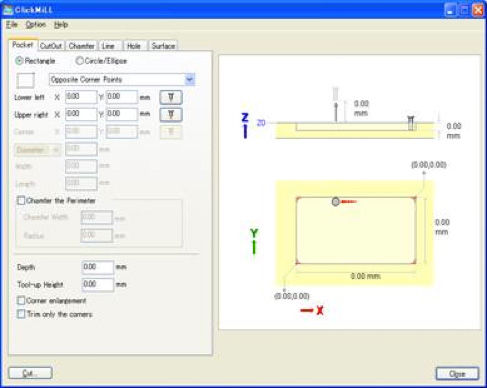Switch to the Surface tab
This screenshot has height=388, width=487.
(163, 46)
